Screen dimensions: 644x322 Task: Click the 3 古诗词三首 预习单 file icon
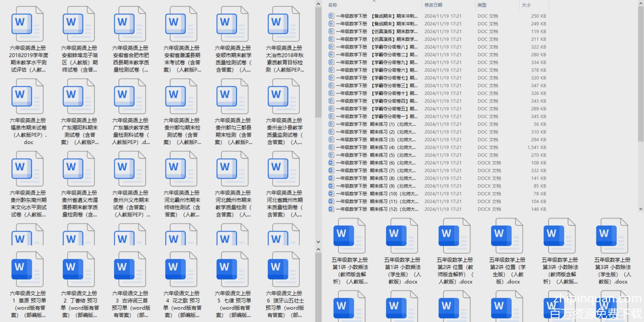click(130, 269)
